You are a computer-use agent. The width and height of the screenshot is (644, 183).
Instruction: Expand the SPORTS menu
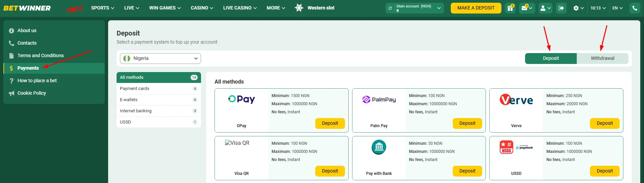coord(102,8)
